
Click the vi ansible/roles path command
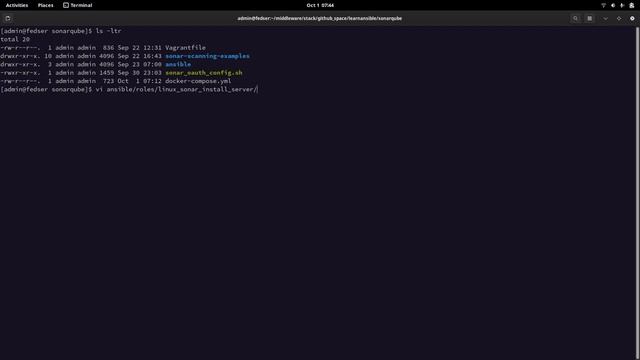pyautogui.click(x=176, y=89)
